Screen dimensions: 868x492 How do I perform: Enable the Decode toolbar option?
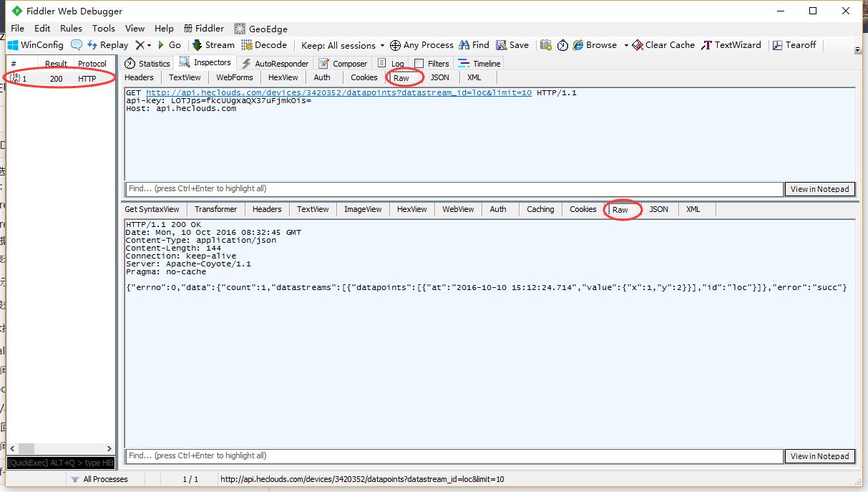click(263, 44)
